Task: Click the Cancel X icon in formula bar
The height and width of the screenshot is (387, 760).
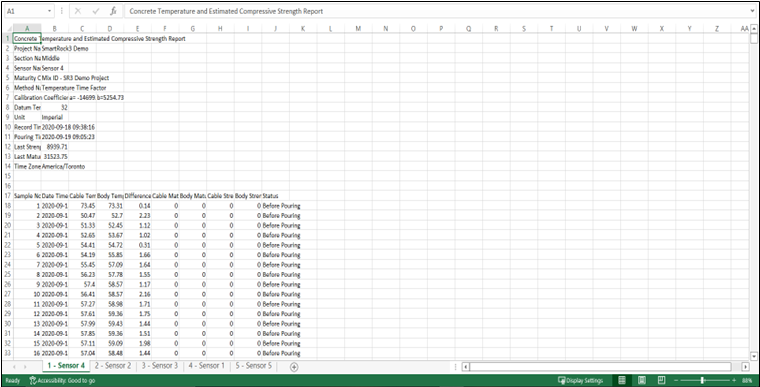Action: pos(78,11)
